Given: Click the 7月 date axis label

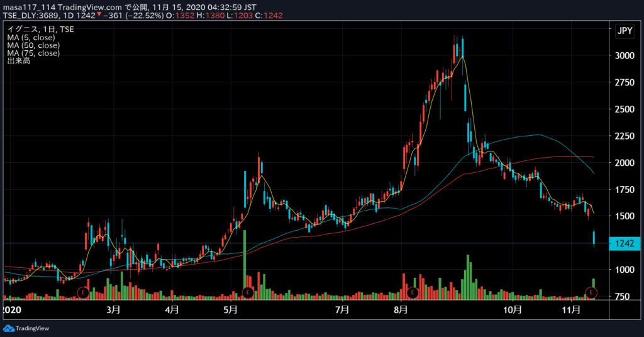Looking at the screenshot, I should pyautogui.click(x=342, y=309).
